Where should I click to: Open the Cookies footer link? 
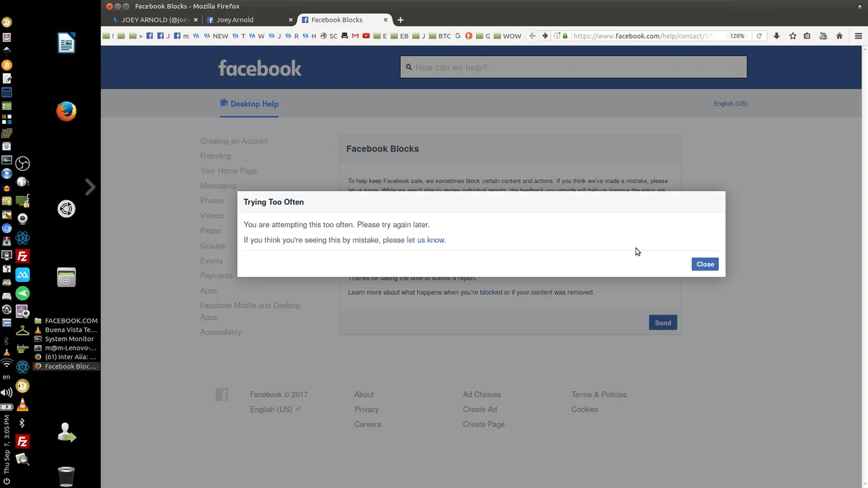pyautogui.click(x=585, y=409)
